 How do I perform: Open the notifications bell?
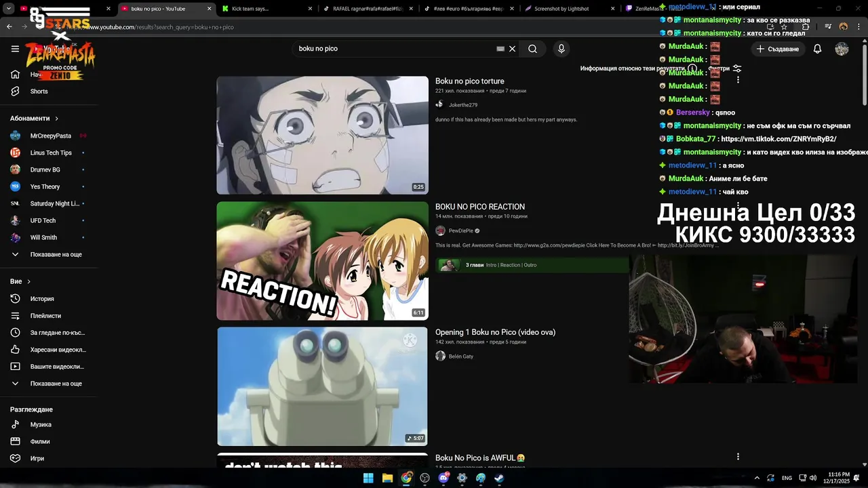pyautogui.click(x=817, y=49)
